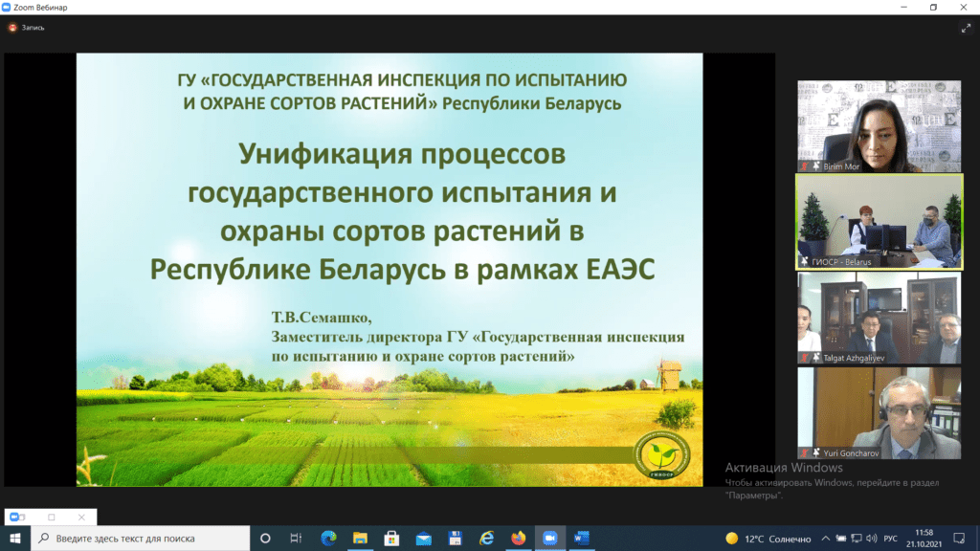Open File Explorer from the taskbar
This screenshot has width=980, height=551.
[360, 538]
